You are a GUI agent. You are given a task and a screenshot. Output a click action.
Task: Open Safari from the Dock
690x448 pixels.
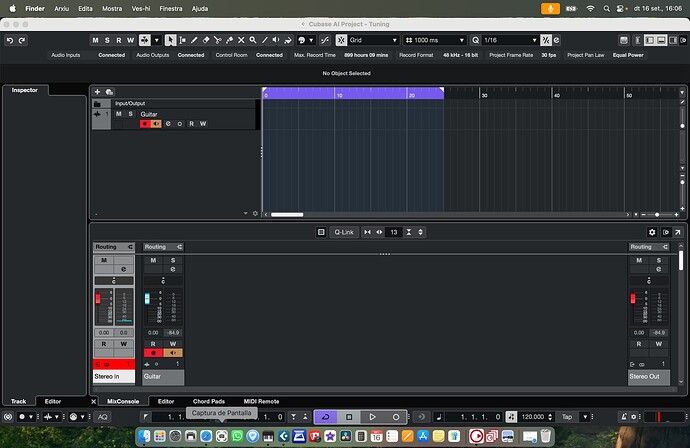coord(206,436)
